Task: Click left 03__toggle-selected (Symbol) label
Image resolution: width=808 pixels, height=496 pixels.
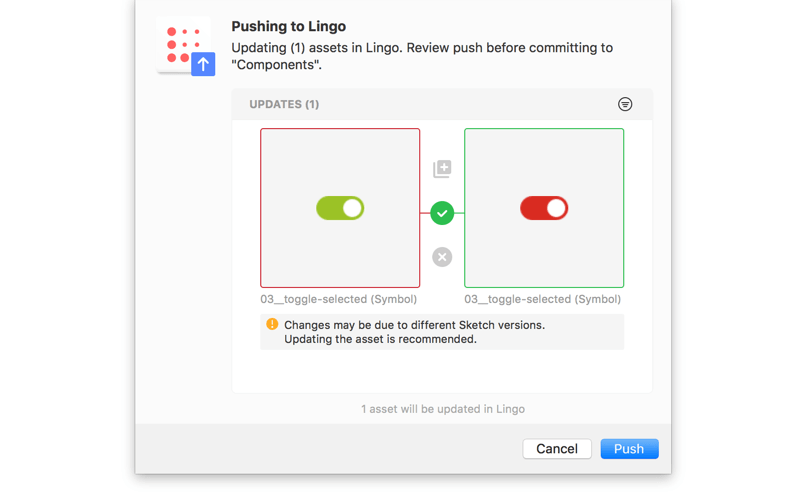Action: pos(339,299)
